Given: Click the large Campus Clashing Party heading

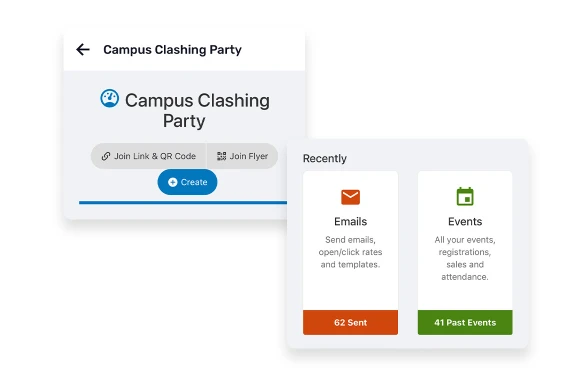Looking at the screenshot, I should tap(197, 111).
